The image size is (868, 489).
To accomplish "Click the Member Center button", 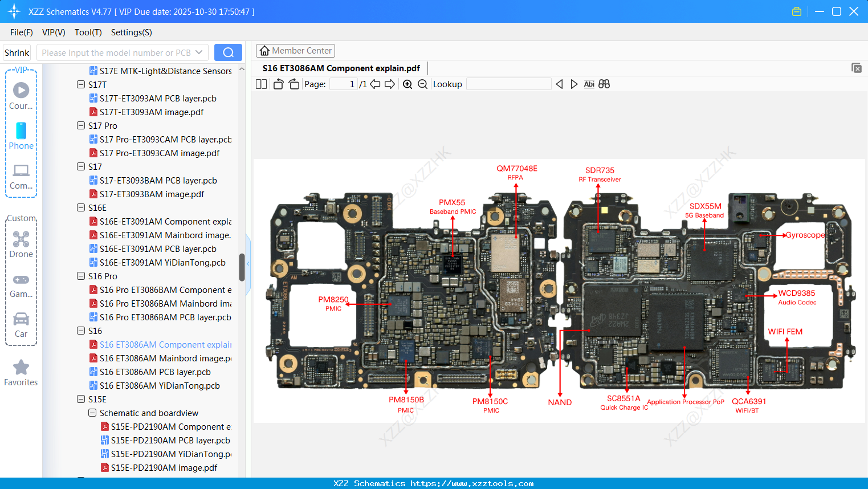I will [295, 50].
